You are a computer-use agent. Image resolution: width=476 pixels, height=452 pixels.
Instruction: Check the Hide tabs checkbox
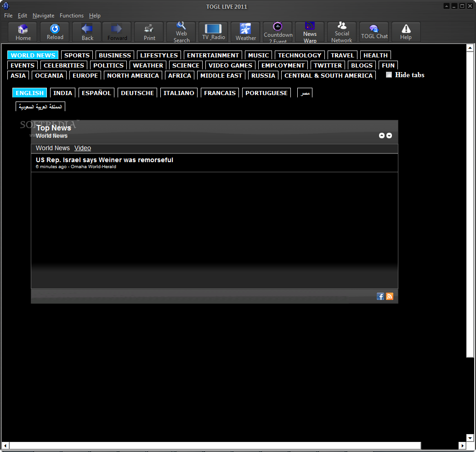389,75
